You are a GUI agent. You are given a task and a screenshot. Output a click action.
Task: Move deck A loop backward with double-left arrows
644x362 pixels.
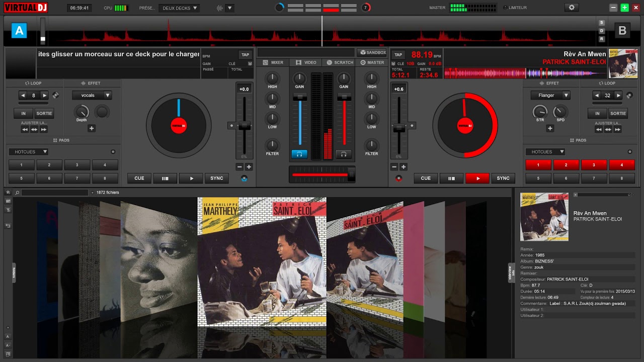25,129
